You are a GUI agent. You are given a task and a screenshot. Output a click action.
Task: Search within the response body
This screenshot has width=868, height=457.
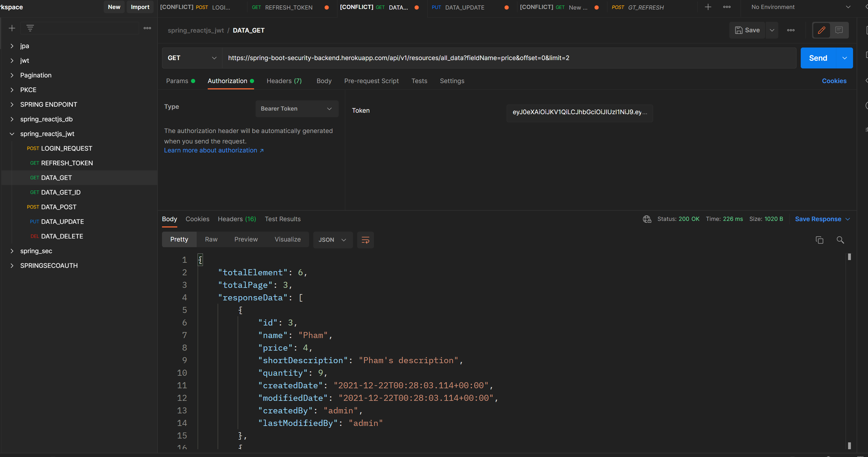841,240
